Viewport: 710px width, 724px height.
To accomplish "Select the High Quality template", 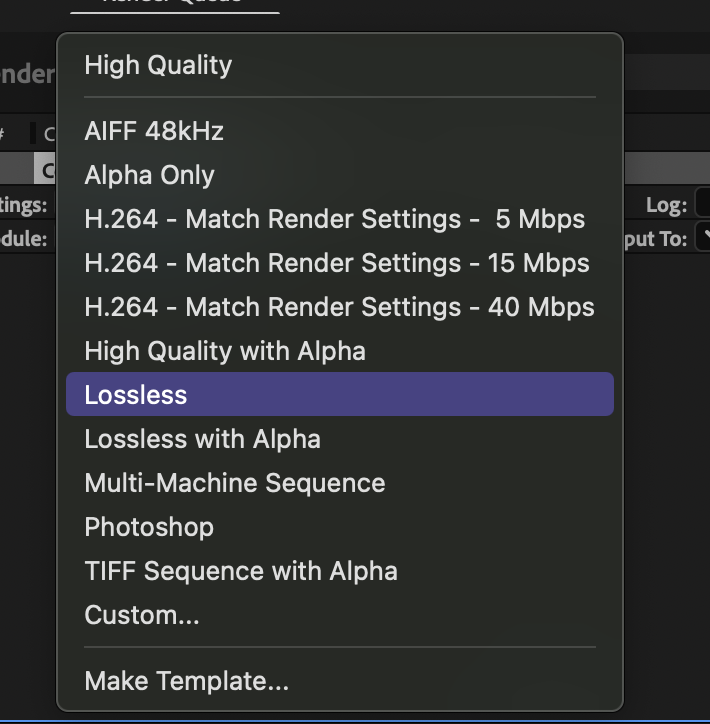I will [x=340, y=65].
